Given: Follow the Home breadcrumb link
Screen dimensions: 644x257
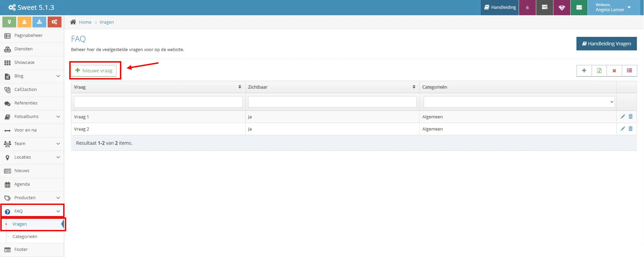Looking at the screenshot, I should click(x=85, y=22).
